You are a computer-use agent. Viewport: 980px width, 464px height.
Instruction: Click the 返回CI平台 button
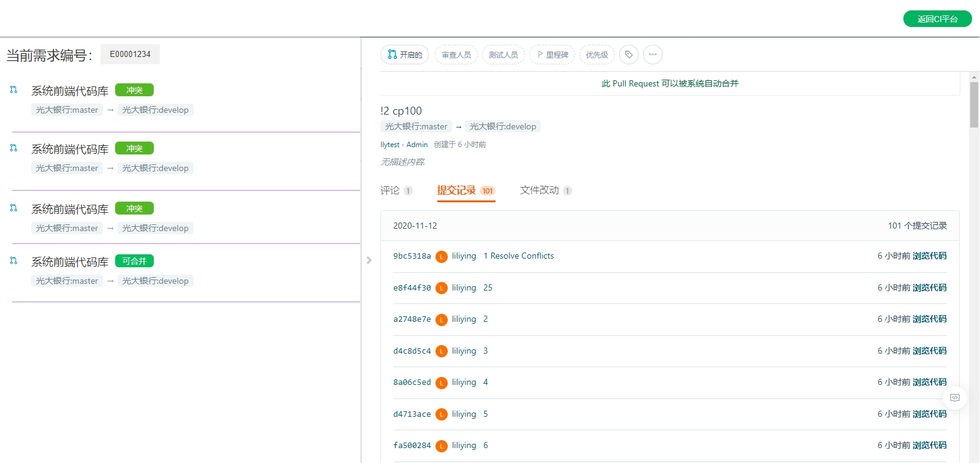(x=937, y=19)
